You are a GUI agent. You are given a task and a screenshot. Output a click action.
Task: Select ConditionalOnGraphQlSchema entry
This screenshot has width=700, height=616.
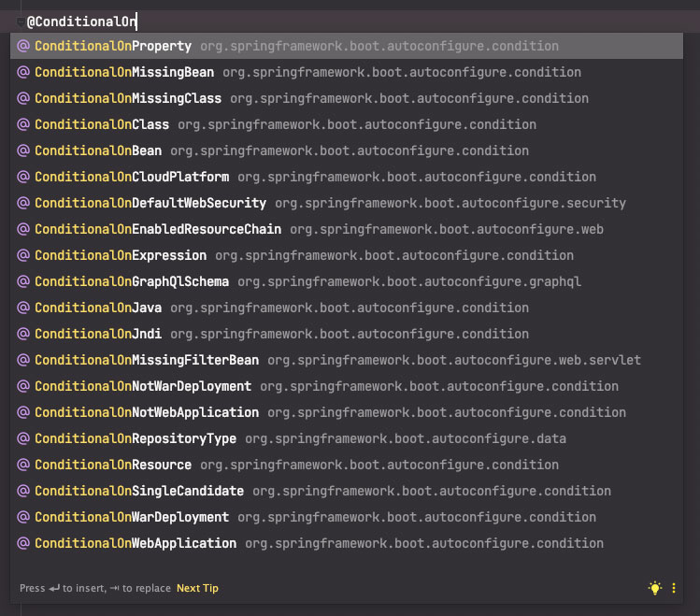(347, 281)
